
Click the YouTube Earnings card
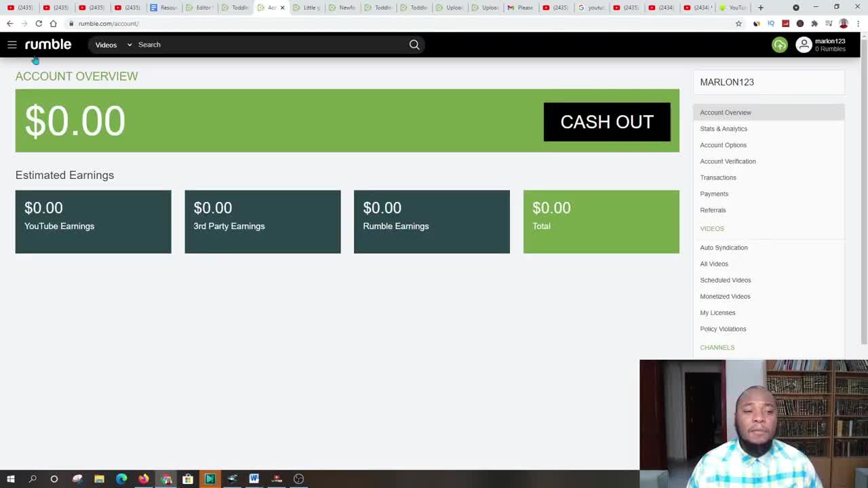click(93, 222)
